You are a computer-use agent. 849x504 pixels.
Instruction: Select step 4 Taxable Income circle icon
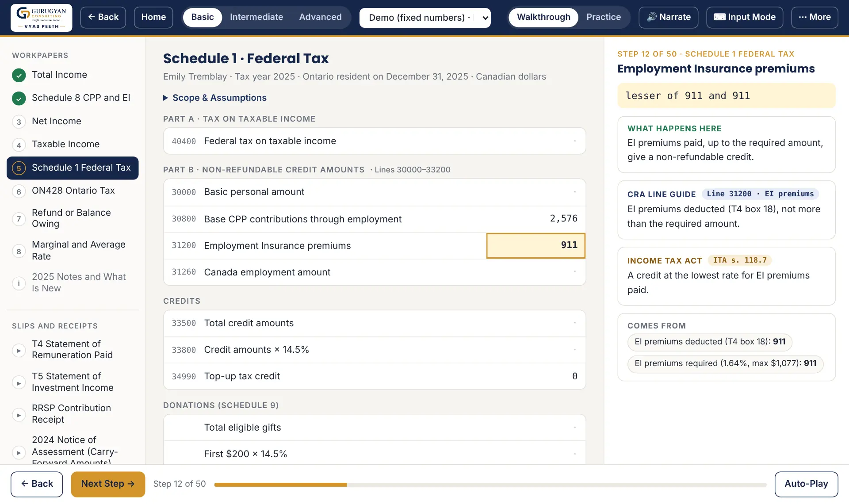click(19, 145)
